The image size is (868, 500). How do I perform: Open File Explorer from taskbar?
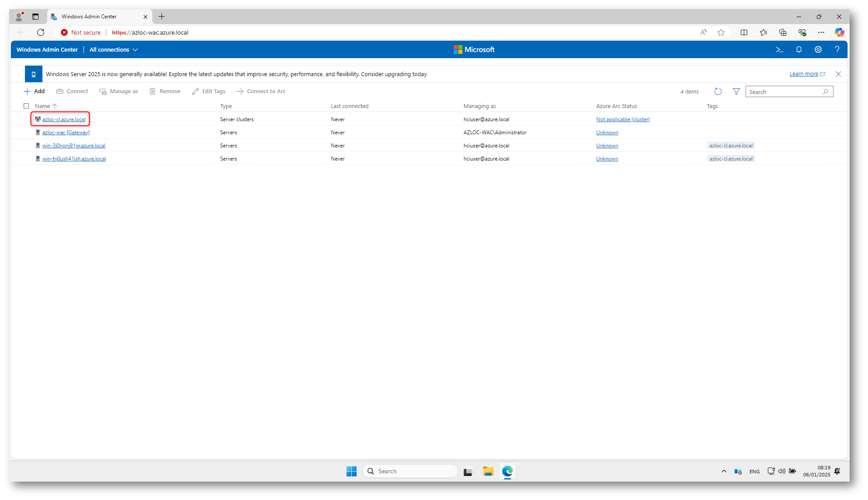(x=488, y=471)
